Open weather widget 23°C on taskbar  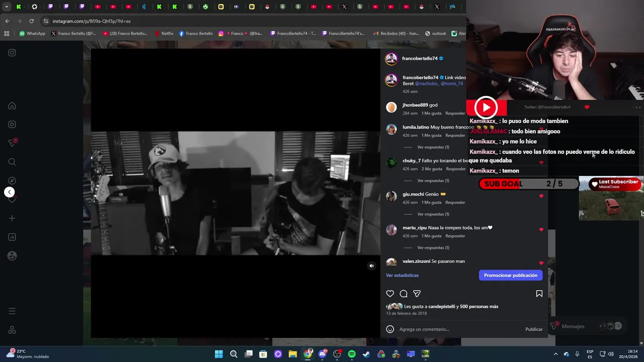coord(28,354)
